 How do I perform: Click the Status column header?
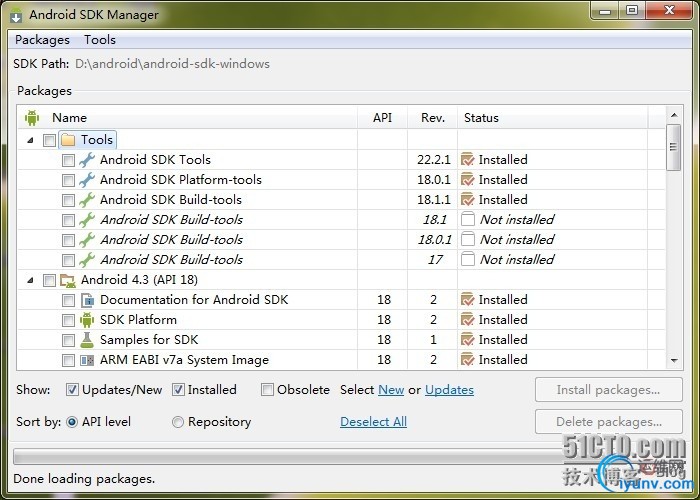coord(553,118)
